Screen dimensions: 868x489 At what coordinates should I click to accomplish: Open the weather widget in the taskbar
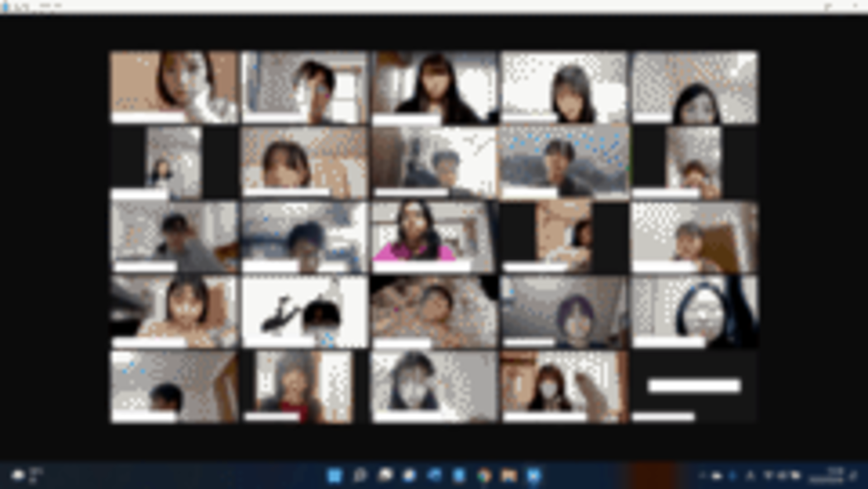[x=25, y=476]
